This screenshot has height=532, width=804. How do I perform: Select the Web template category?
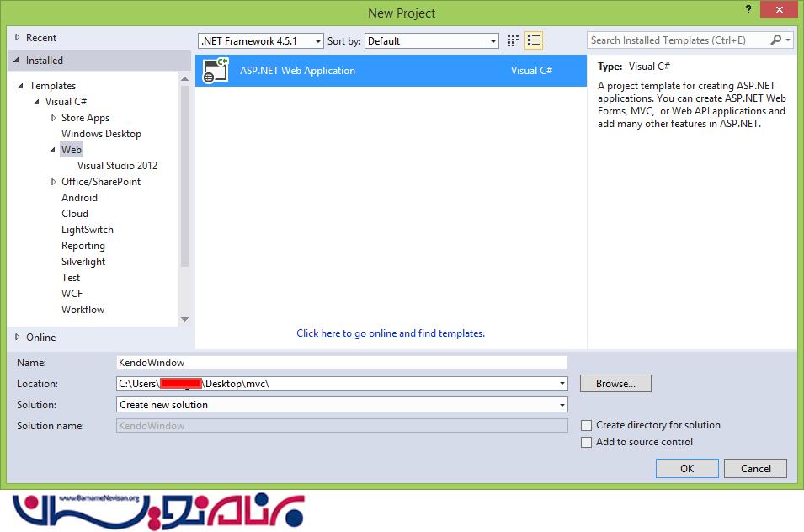coord(72,150)
